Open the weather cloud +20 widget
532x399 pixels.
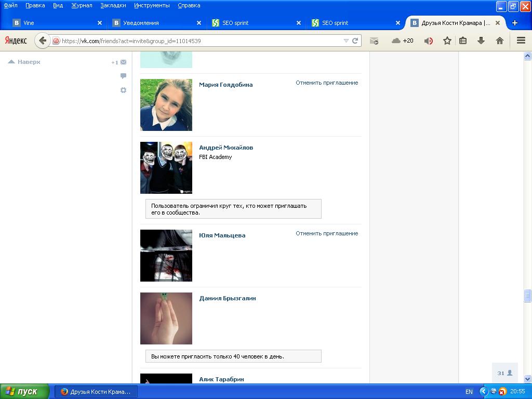coord(403,41)
